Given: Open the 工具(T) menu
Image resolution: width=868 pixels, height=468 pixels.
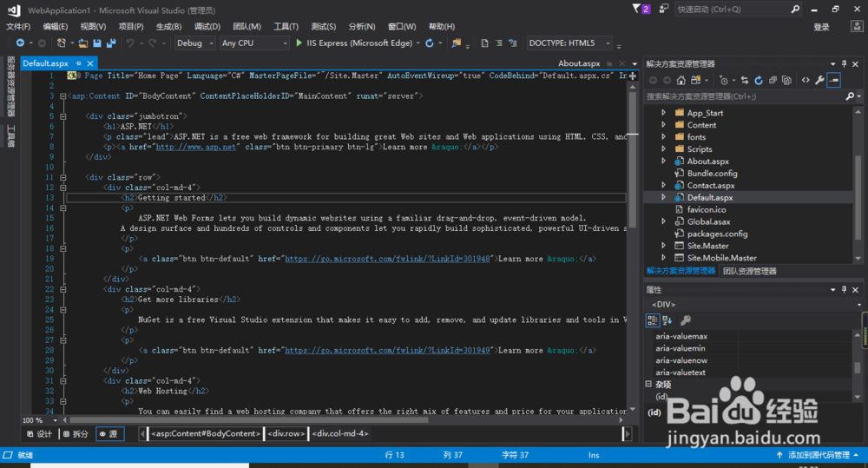Looking at the screenshot, I should [286, 27].
